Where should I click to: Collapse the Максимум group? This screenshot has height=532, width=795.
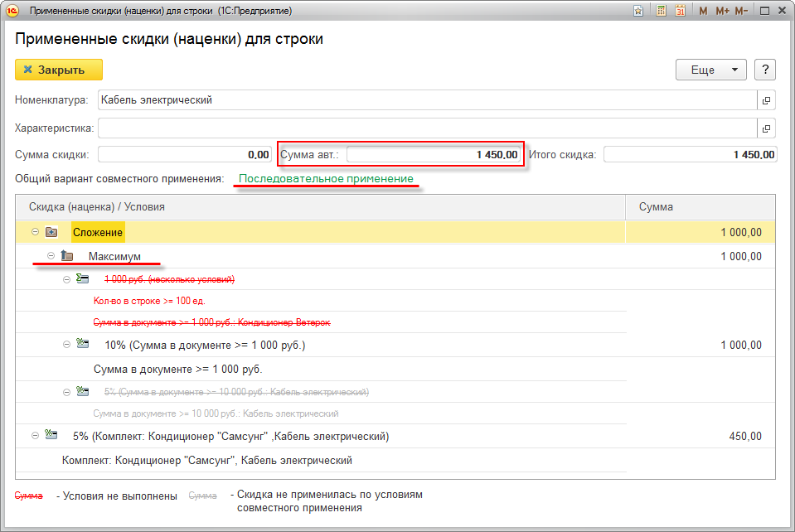point(51,256)
